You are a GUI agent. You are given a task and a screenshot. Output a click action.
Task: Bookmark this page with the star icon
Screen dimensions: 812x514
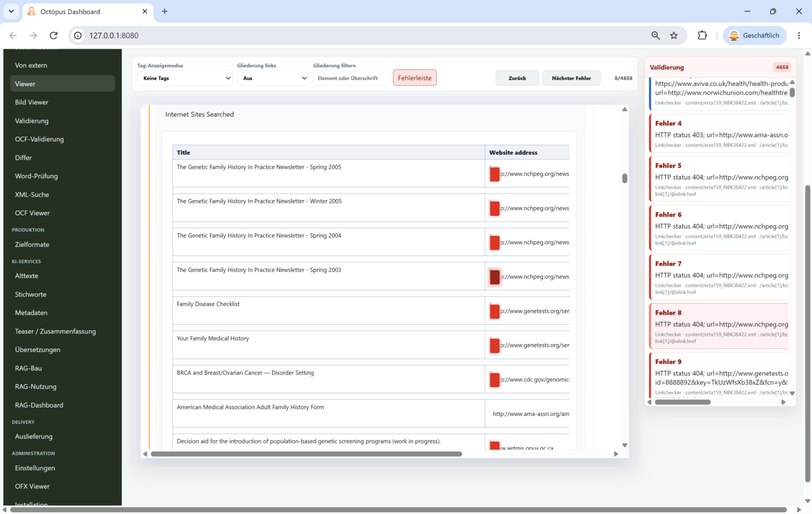[674, 36]
